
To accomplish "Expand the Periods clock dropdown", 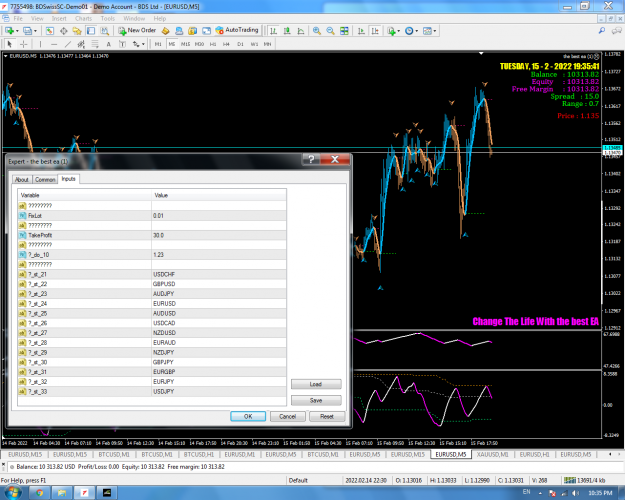I will 417,31.
